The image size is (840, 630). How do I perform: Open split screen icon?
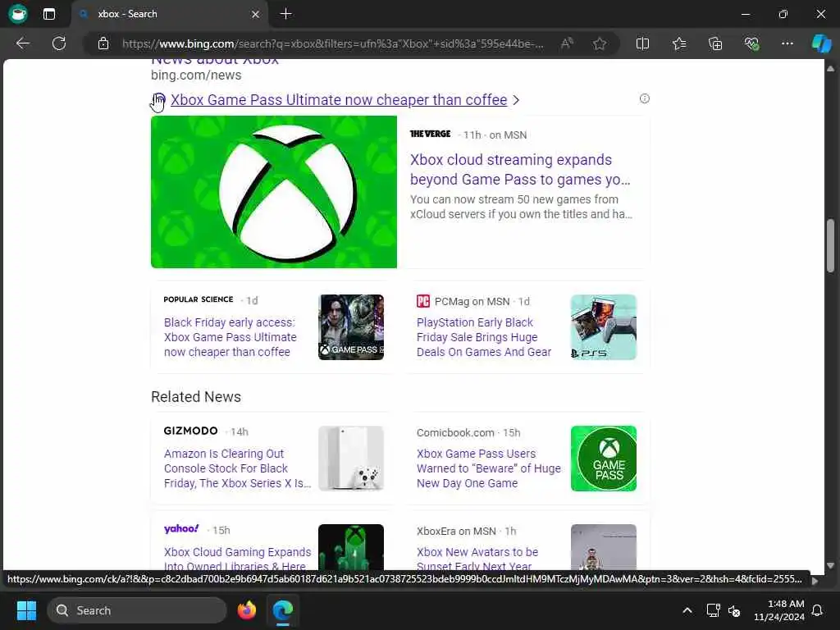coord(642,43)
